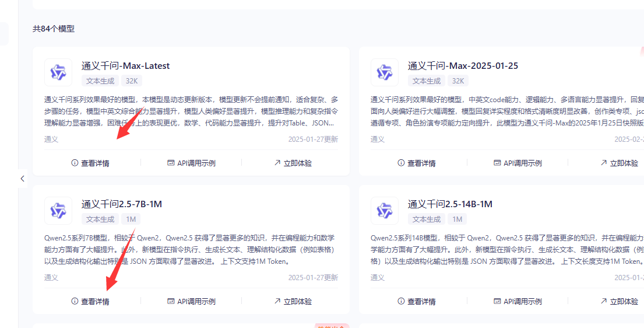Click the info icon on 通义千问2.5-7B-1M card

pyautogui.click(x=75, y=301)
